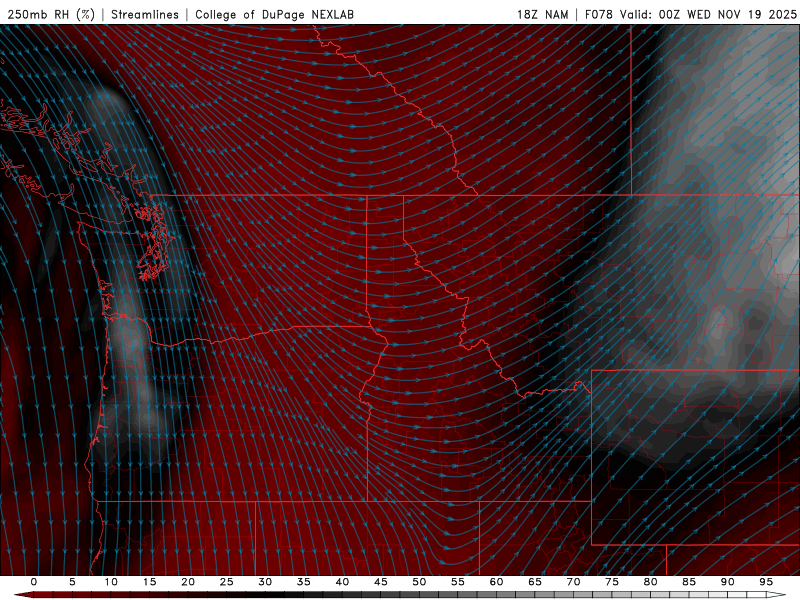Click the colorbar label "30"

point(265,582)
